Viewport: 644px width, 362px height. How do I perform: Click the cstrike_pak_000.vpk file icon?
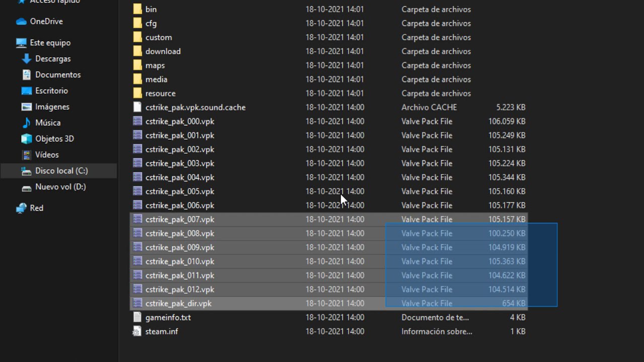coord(137,121)
